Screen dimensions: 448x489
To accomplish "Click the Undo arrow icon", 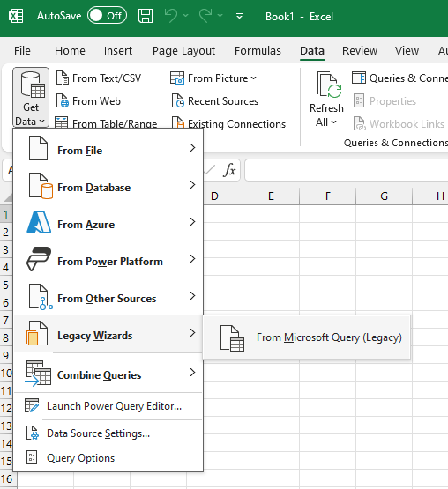I will click(x=171, y=16).
